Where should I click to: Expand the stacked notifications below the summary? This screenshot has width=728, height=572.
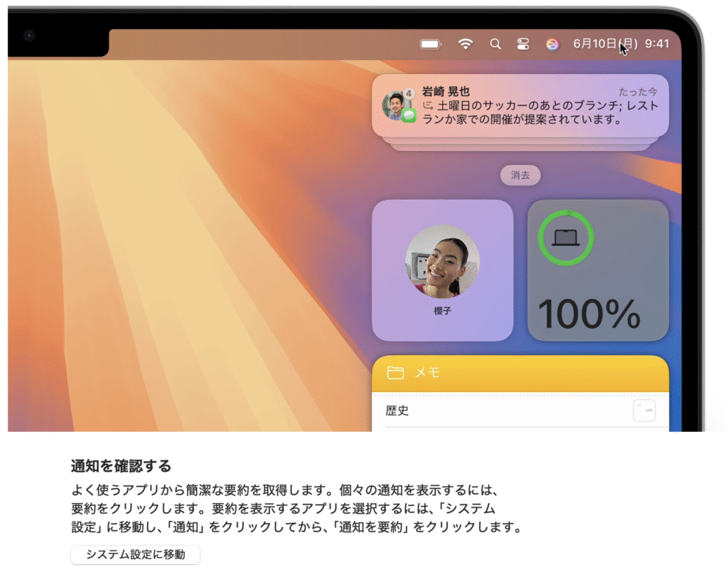[520, 144]
